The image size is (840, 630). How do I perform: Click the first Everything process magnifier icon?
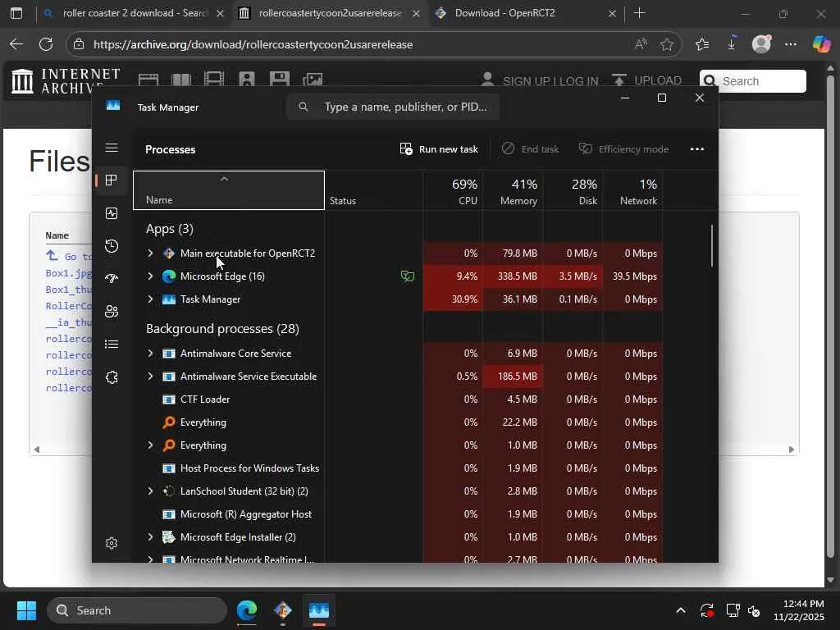coord(169,422)
